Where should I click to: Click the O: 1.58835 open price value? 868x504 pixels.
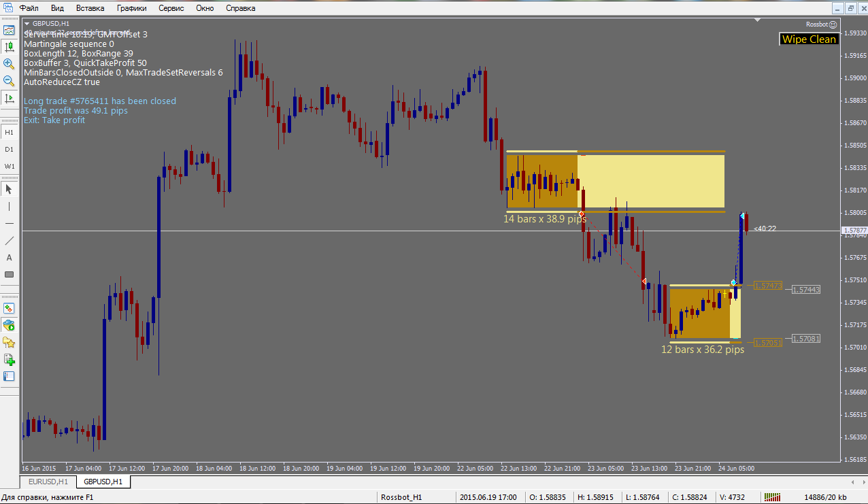point(549,497)
